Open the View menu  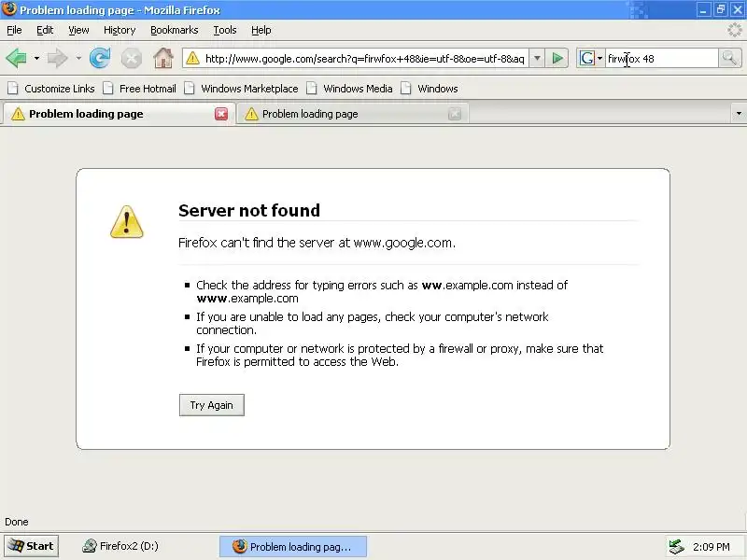(x=78, y=30)
